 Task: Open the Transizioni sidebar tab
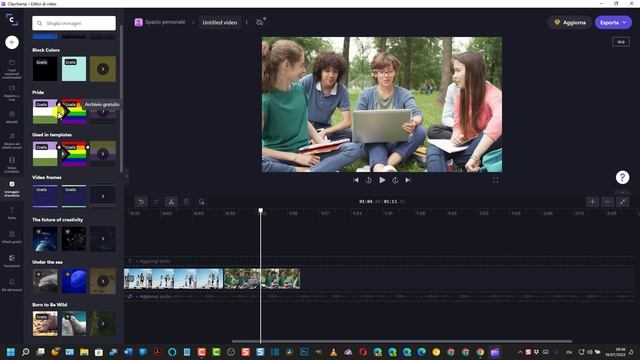[11, 261]
